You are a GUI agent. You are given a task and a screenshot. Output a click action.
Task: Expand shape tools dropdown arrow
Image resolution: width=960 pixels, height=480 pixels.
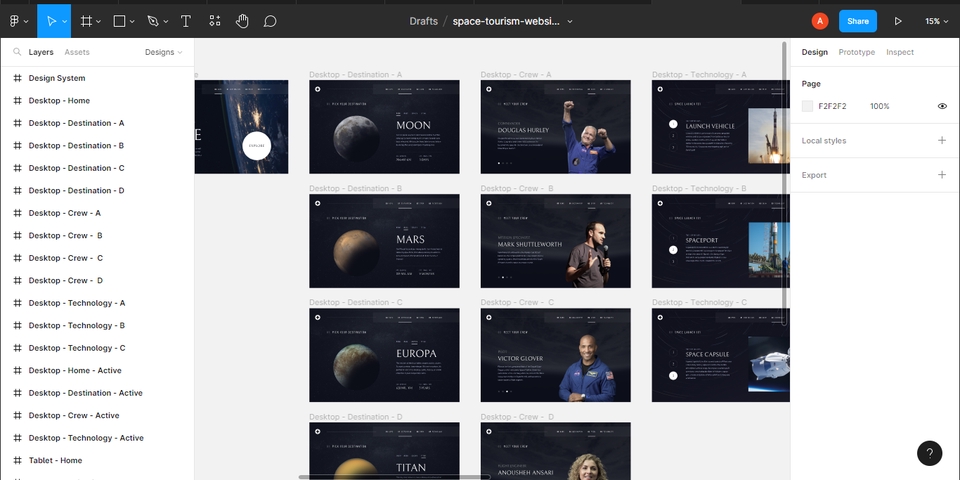[132, 21]
